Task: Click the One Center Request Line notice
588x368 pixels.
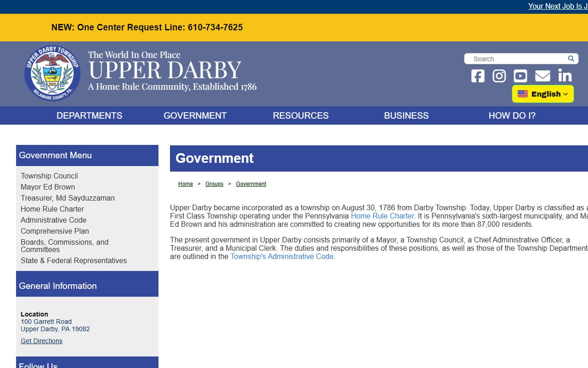Action: [x=147, y=28]
